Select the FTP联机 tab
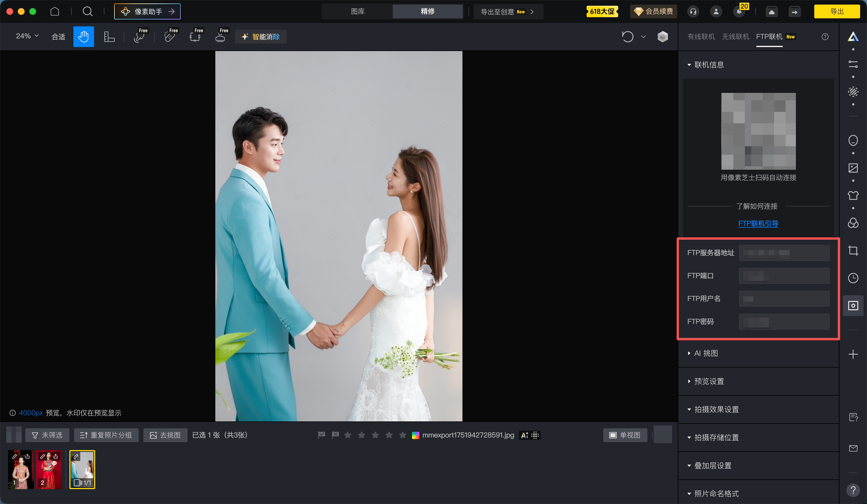This screenshot has height=504, width=867. (x=769, y=36)
